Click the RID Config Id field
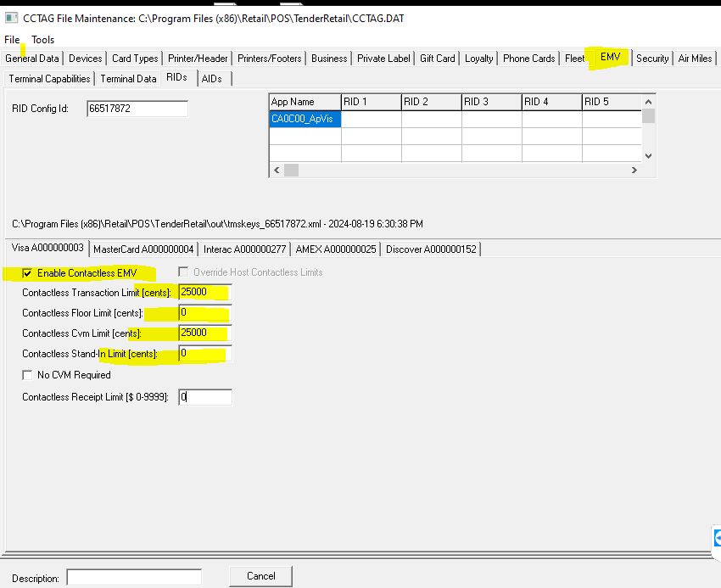The height and width of the screenshot is (588, 721). coord(137,109)
